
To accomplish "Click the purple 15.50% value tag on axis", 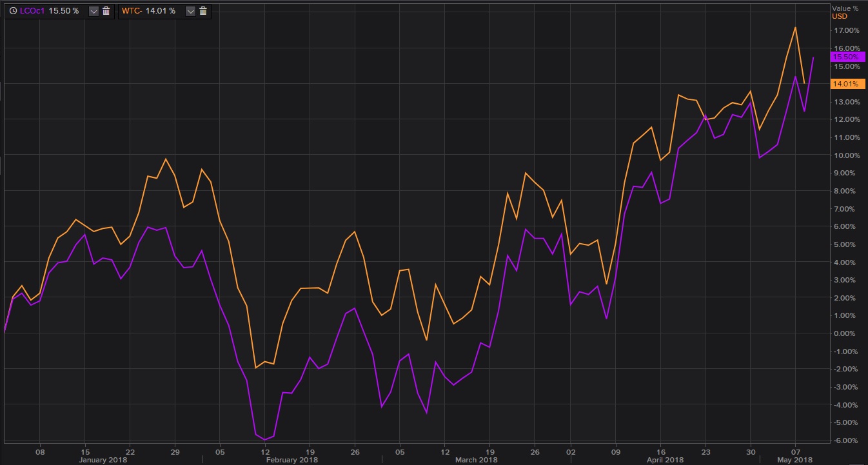I will [x=847, y=57].
